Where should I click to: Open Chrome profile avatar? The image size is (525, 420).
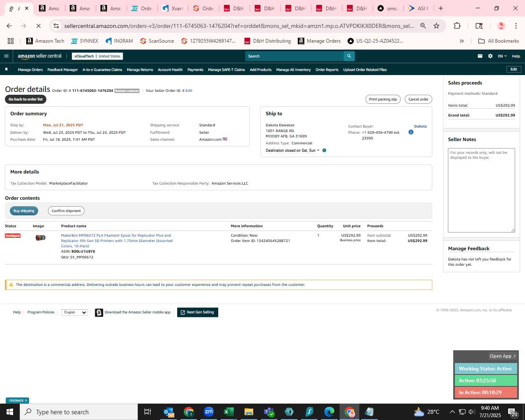501,26
